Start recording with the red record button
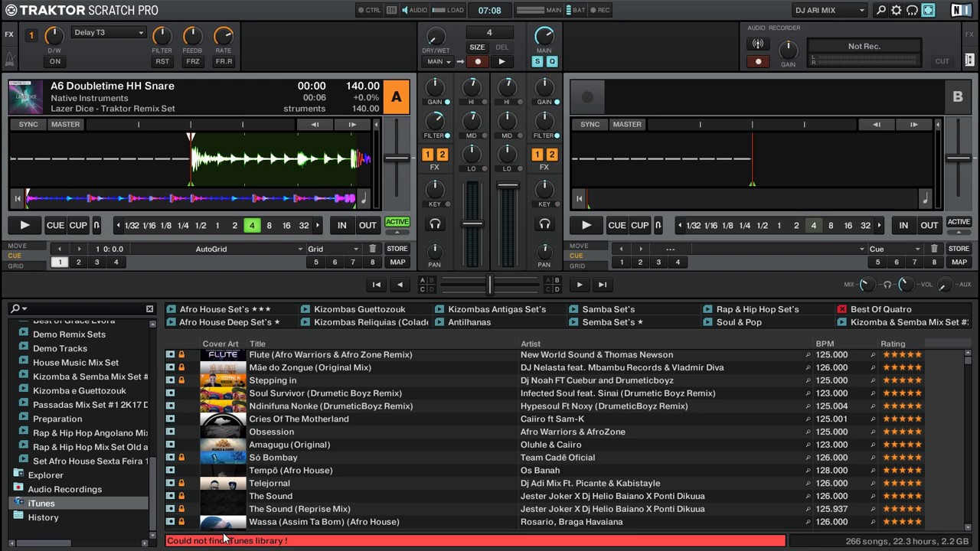 (x=759, y=61)
